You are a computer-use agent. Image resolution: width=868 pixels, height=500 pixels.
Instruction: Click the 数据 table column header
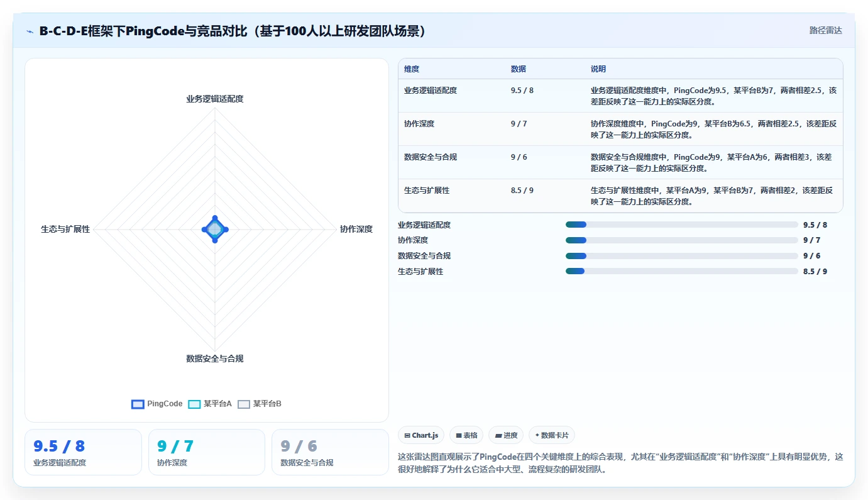click(519, 69)
